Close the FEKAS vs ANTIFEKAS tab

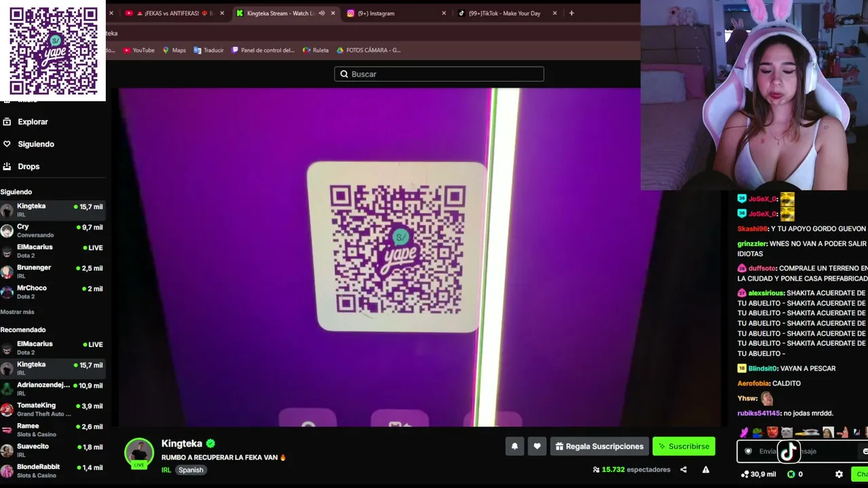(222, 13)
